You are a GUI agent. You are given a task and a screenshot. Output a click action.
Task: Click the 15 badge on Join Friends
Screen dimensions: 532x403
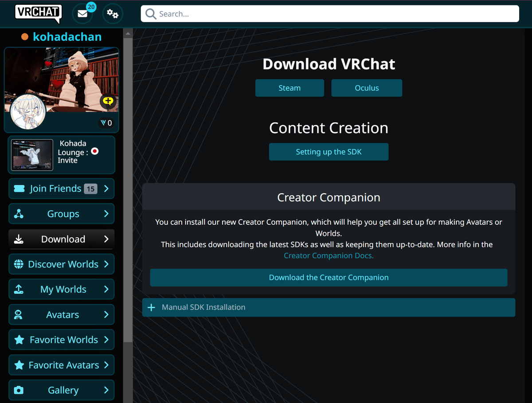click(90, 189)
